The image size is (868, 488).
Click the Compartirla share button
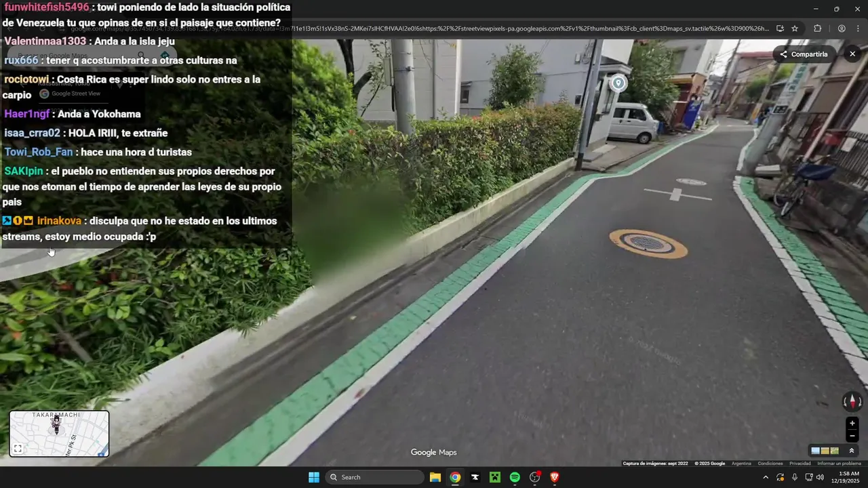click(804, 54)
